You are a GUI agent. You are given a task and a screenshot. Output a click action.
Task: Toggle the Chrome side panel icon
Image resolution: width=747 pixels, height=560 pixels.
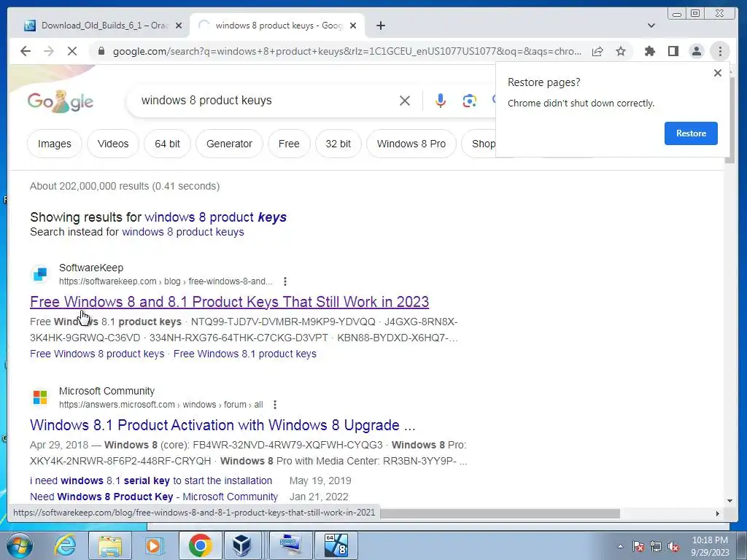click(673, 51)
